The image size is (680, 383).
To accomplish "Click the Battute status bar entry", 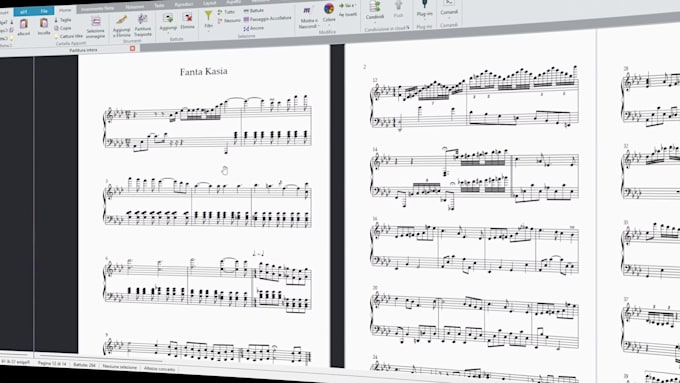I will tap(84, 365).
